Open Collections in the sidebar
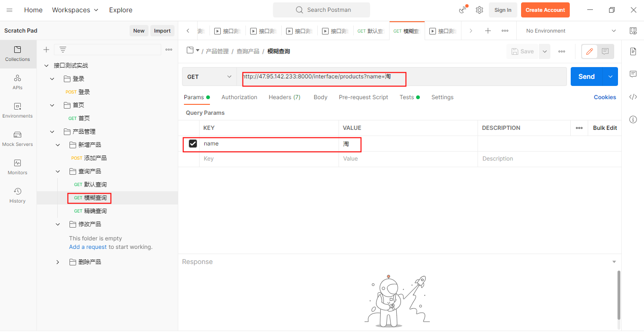The height and width of the screenshot is (332, 644). 17,54
